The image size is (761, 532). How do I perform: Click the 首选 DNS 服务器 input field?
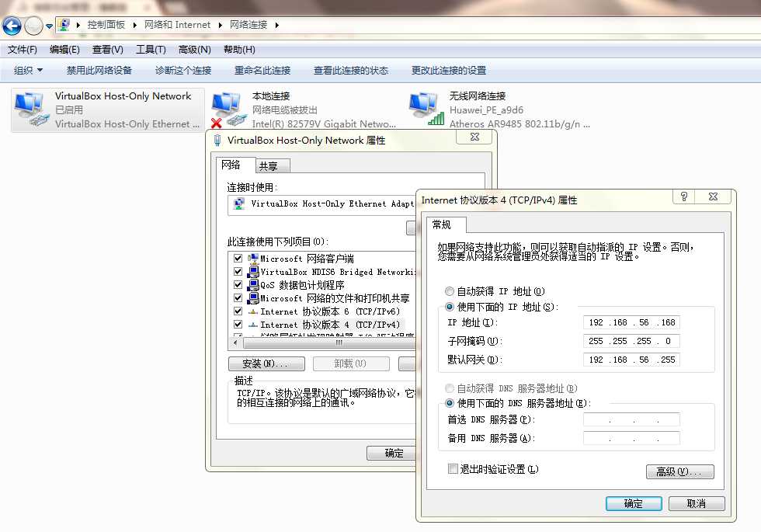631,419
